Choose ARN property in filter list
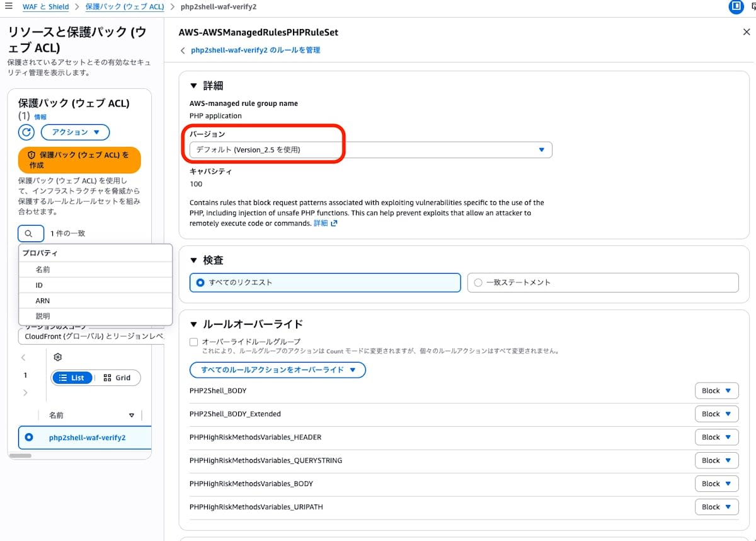Image resolution: width=756 pixels, height=541 pixels. (x=95, y=301)
